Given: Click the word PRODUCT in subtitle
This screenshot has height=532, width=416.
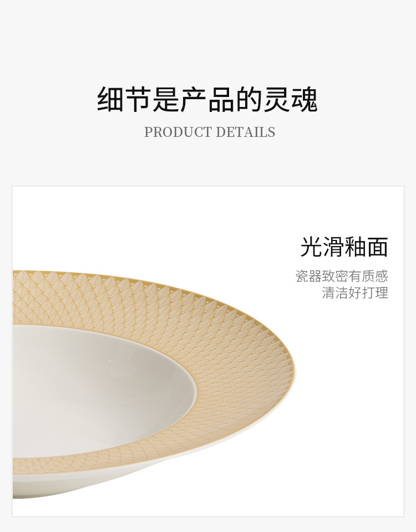Looking at the screenshot, I should click(x=177, y=132).
